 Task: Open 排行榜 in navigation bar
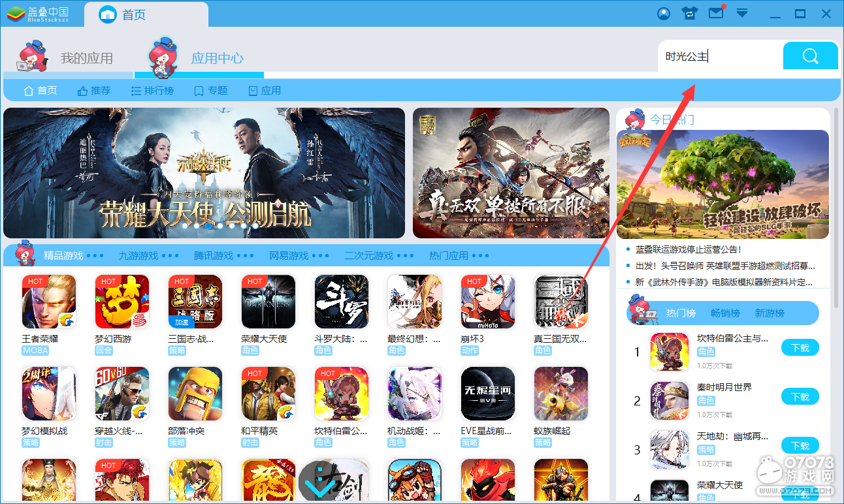153,91
